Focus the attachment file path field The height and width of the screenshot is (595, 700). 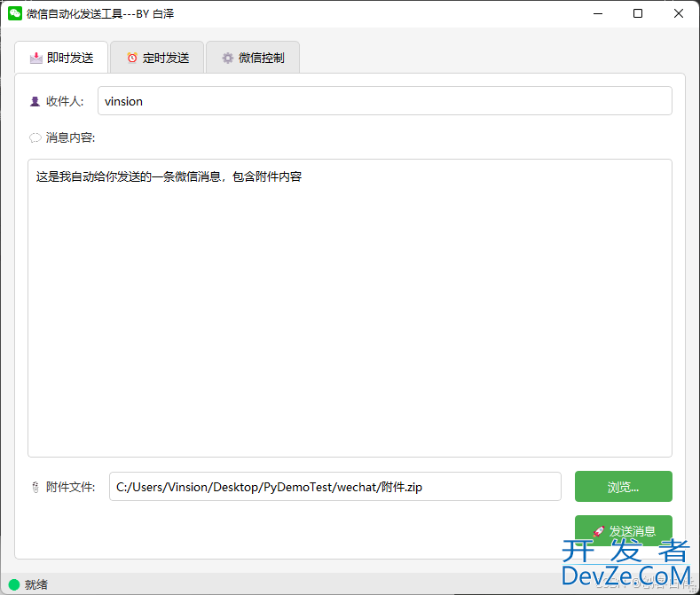click(334, 487)
